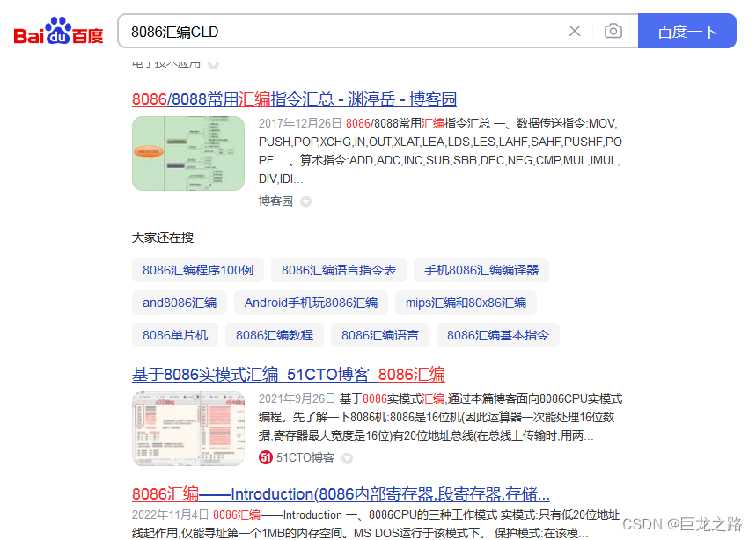Clear the search box using the X icon
The image size is (756, 540).
575,31
